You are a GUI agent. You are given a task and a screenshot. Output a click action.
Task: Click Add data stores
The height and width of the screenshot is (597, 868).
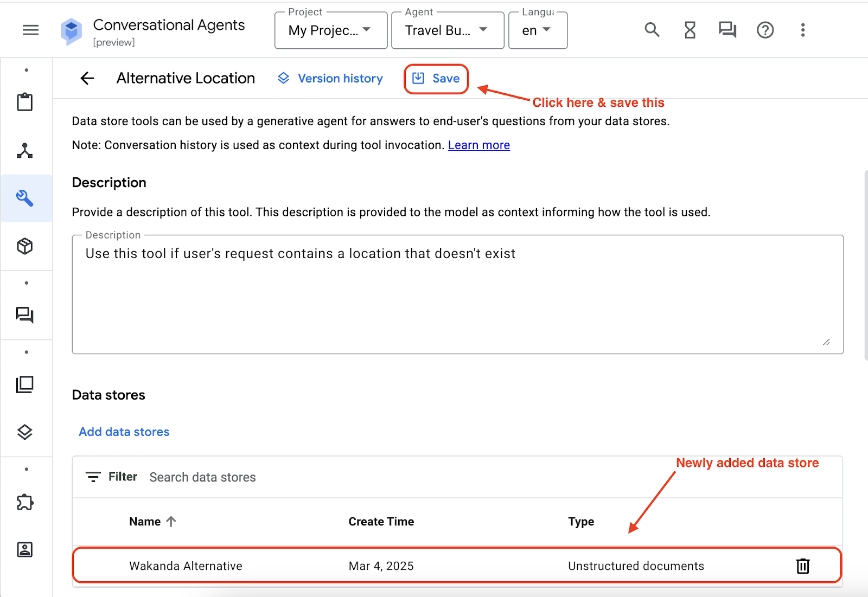124,432
